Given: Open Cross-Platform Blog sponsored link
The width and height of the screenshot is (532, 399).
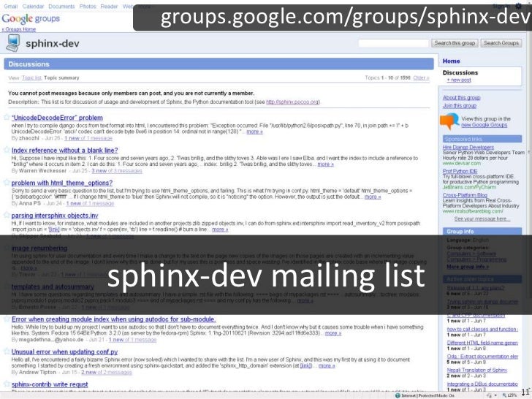Looking at the screenshot, I should (465, 195).
